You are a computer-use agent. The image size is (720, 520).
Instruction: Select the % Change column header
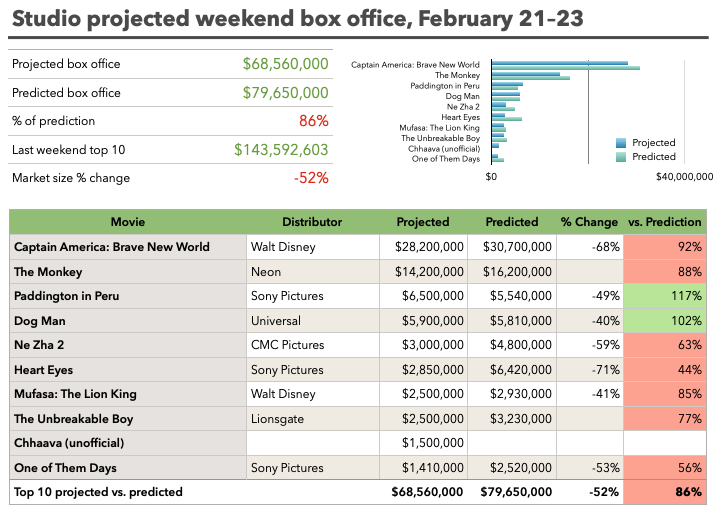pyautogui.click(x=589, y=222)
